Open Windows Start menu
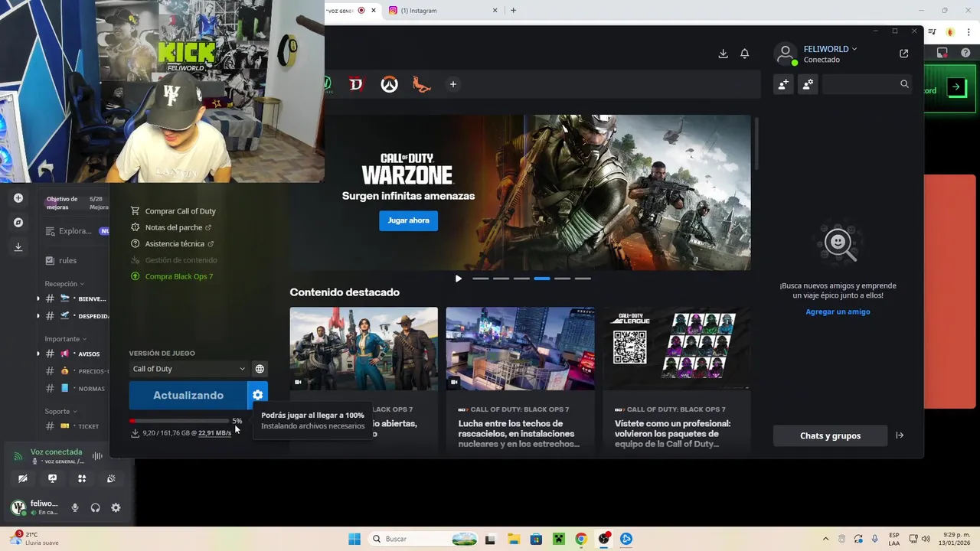Image resolution: width=980 pixels, height=551 pixels. (x=354, y=539)
